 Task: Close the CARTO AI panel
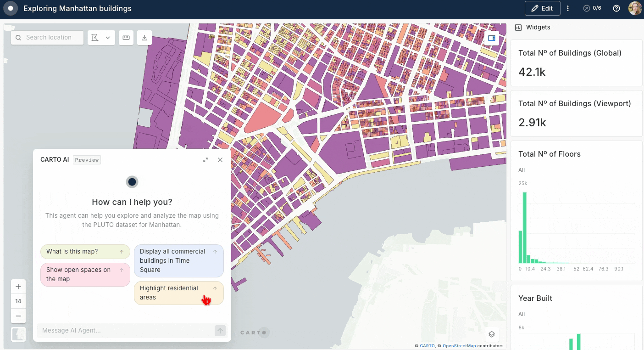(x=220, y=160)
